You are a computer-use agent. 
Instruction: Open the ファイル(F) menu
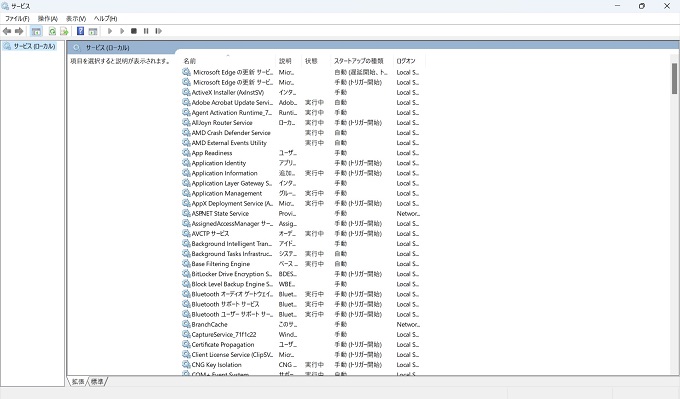coord(17,19)
